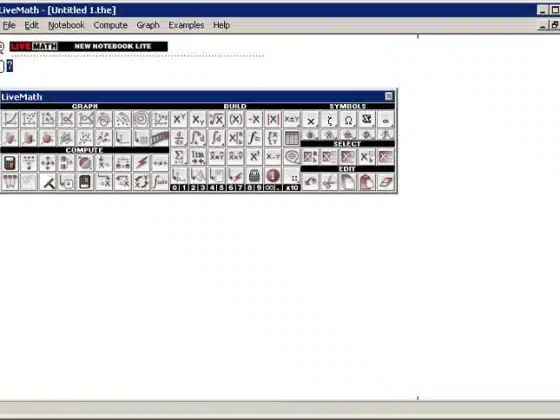Click the scissors Cut icon
This screenshot has height=420, width=560.
[329, 182]
